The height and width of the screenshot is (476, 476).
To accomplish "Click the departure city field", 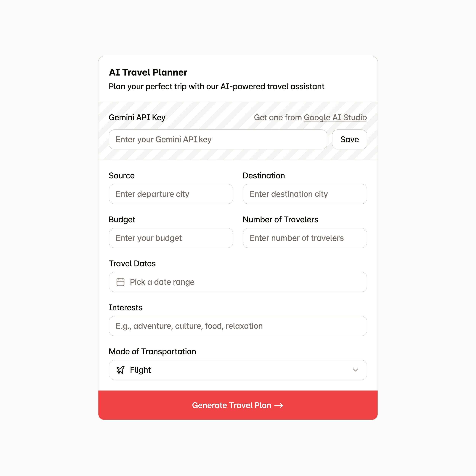I will [x=171, y=194].
